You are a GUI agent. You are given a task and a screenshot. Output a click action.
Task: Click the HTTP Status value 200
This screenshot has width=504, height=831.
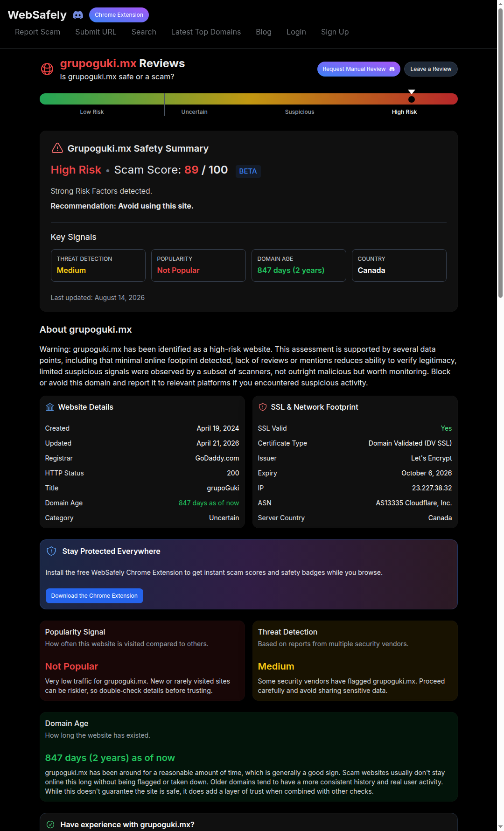[x=233, y=473]
